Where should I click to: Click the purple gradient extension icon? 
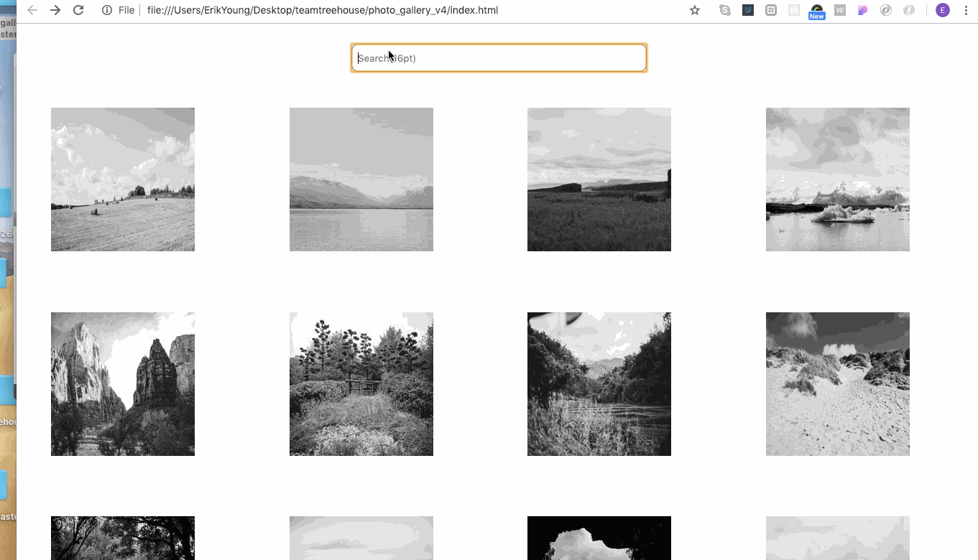coord(862,10)
